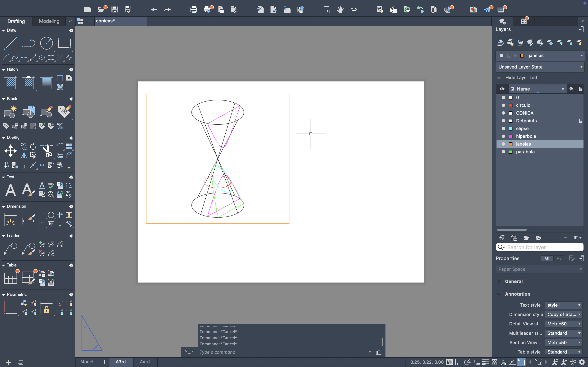Screen dimensions: 588x367
Task: Click the Pan hand tool
Action: click(340, 9)
